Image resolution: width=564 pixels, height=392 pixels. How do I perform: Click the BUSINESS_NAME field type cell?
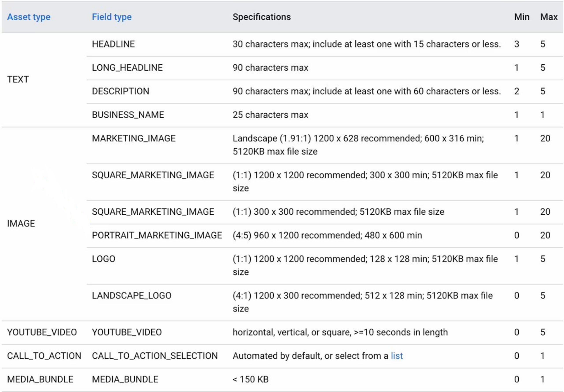[x=128, y=115]
